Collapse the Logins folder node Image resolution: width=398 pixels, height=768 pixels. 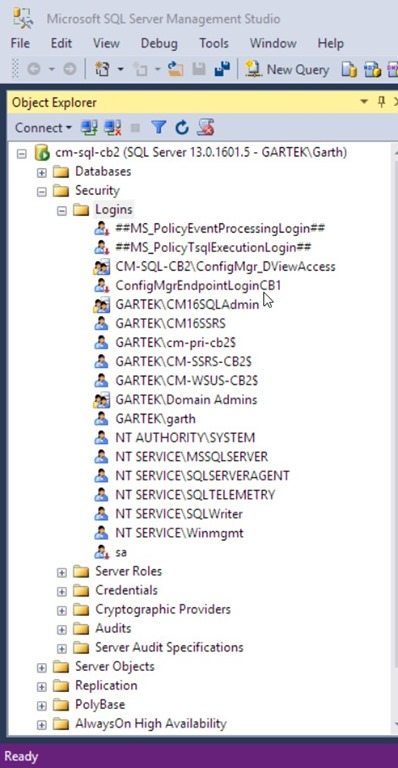(62, 211)
